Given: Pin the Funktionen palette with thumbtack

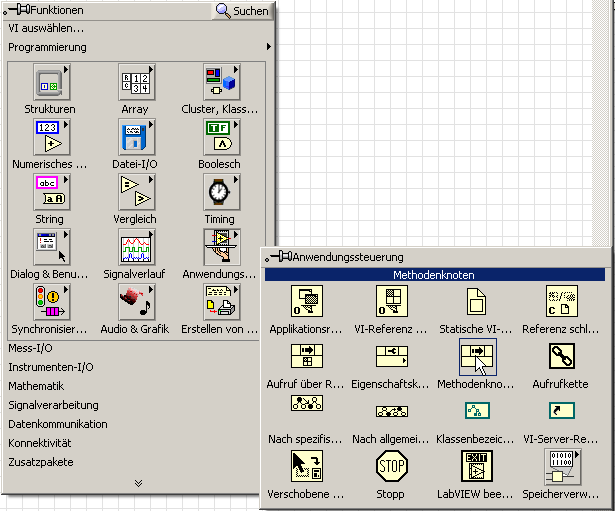Looking at the screenshot, I should pyautogui.click(x=17, y=10).
